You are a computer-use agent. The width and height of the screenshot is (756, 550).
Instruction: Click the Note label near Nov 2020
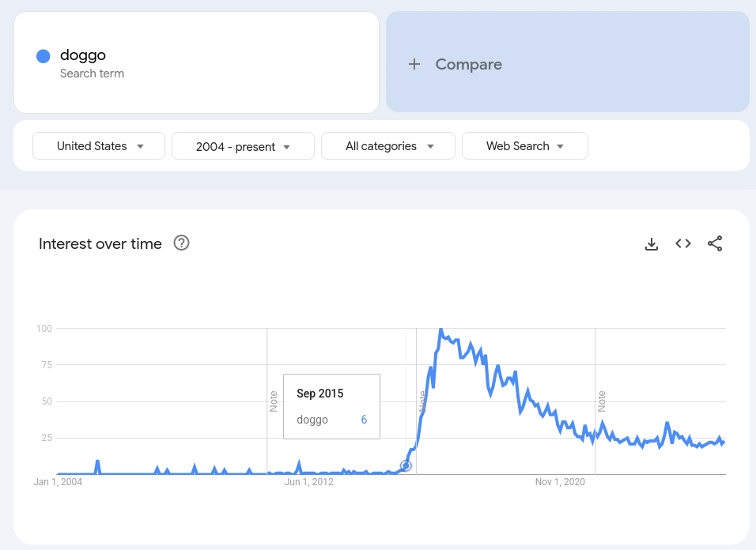click(601, 401)
